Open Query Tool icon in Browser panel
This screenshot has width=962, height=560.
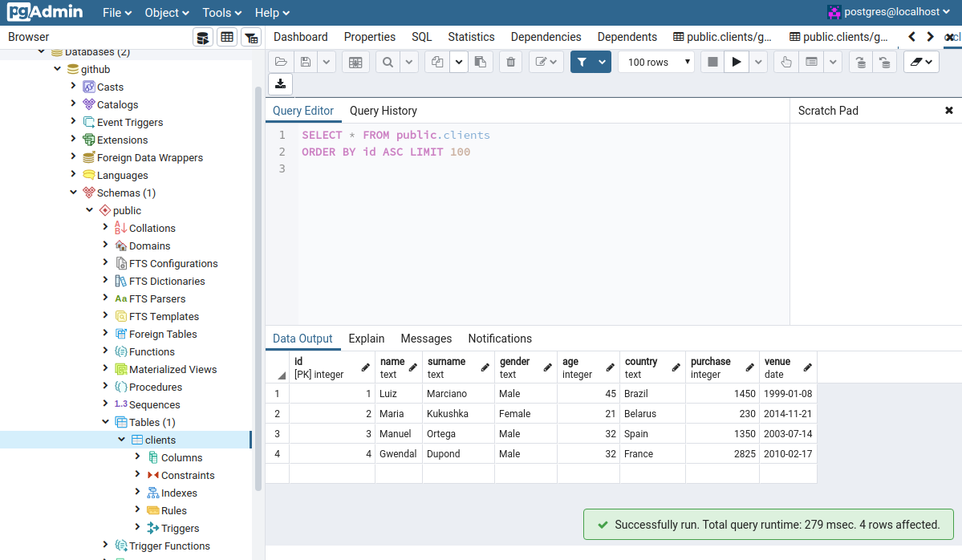202,38
